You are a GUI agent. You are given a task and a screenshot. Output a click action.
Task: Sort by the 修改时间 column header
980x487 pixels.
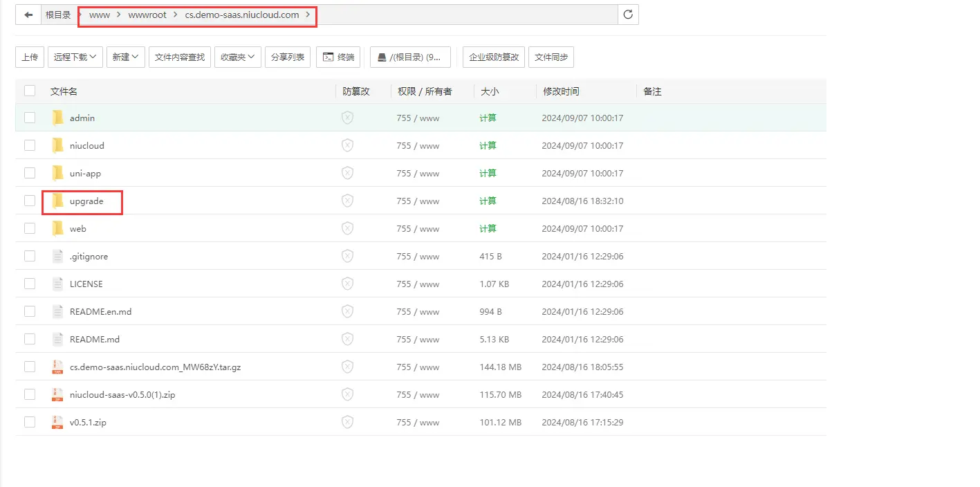coord(561,91)
